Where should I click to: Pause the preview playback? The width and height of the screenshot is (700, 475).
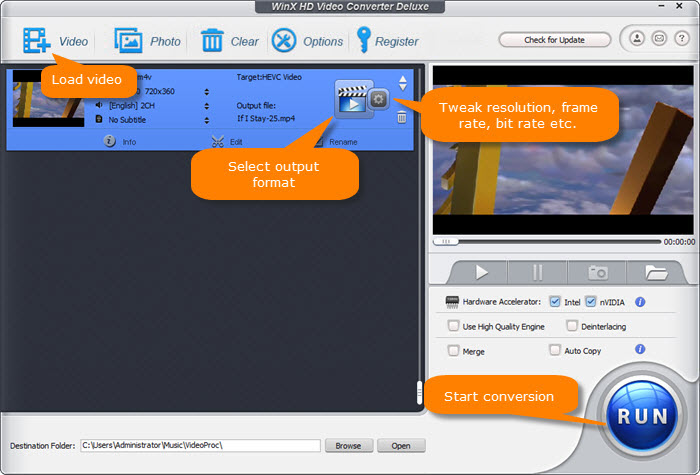tap(538, 272)
